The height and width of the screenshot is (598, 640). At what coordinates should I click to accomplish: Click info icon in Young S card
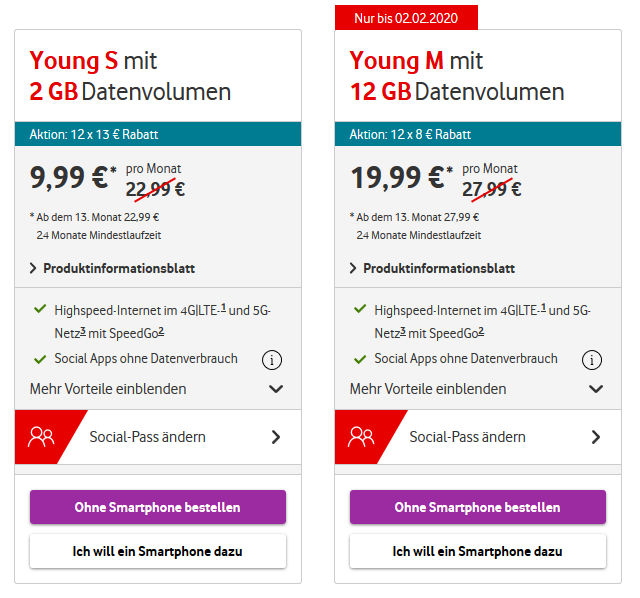(x=270, y=360)
